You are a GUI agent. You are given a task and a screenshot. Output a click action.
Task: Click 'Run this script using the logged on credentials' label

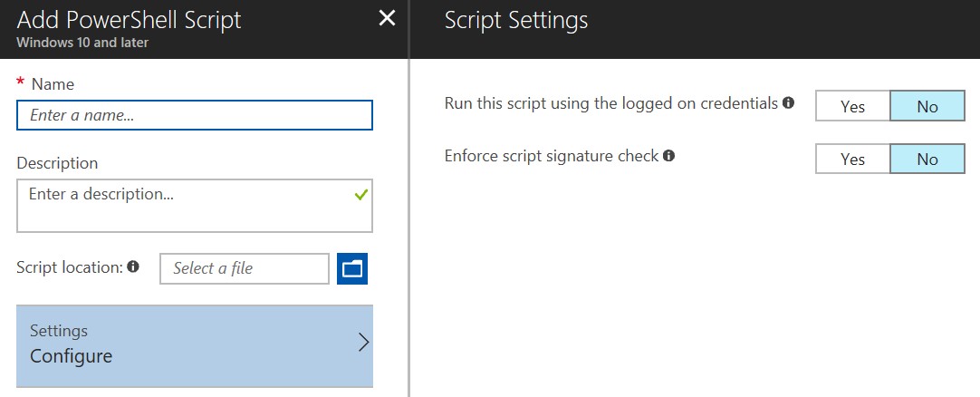tap(611, 103)
